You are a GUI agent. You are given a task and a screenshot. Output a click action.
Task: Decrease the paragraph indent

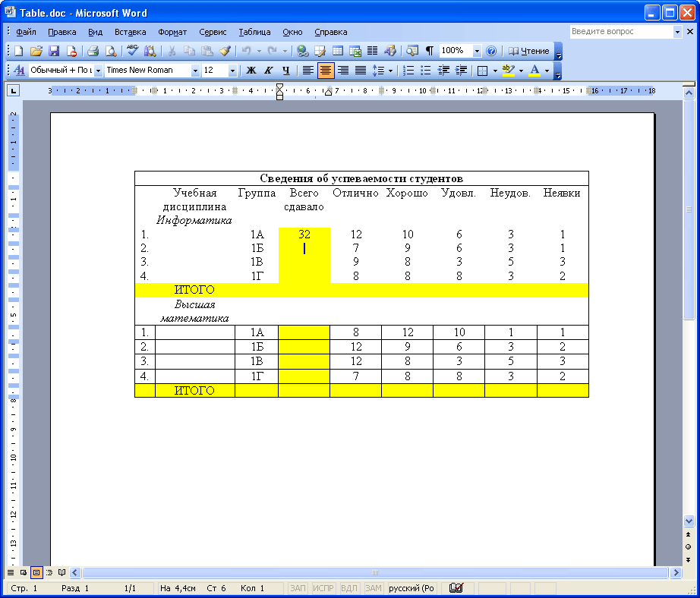443,70
